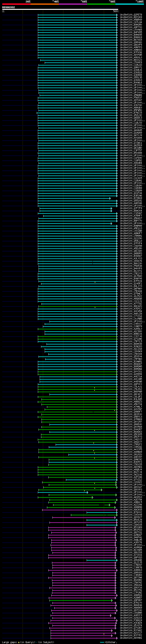This screenshot has height=644, width=146.
Task: Click hit label UniRef100_B6SS23
Action: (131, 60)
